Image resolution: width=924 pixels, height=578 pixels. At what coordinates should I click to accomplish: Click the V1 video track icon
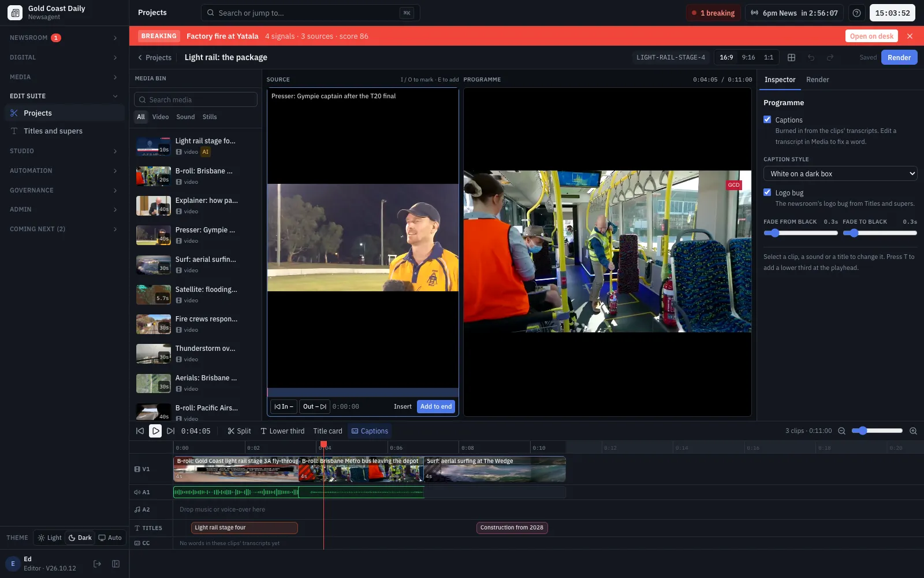(x=137, y=469)
